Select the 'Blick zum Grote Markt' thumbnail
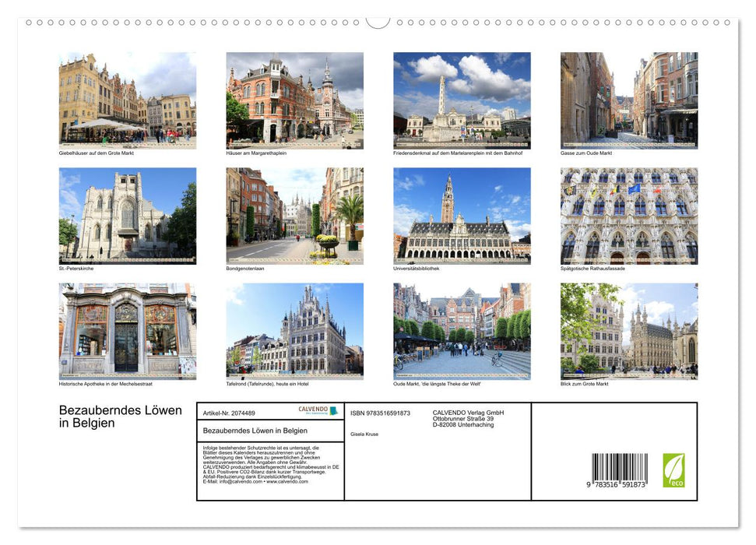 coord(628,332)
